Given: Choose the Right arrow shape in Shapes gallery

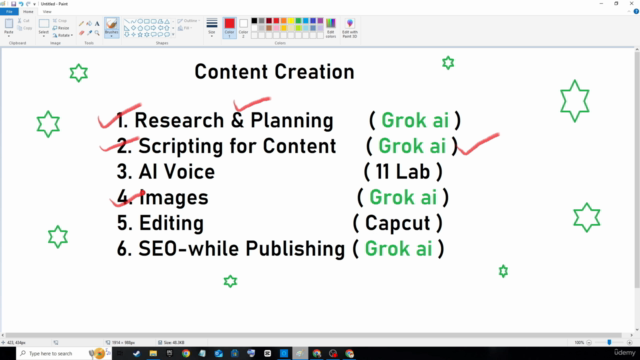Looking at the screenshot, I should tap(153, 28).
